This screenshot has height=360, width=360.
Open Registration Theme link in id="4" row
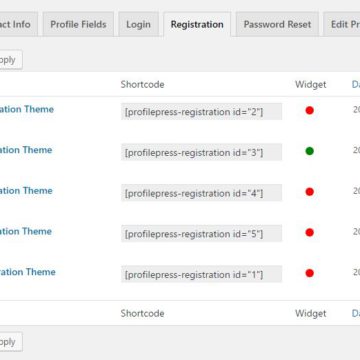tap(26, 191)
